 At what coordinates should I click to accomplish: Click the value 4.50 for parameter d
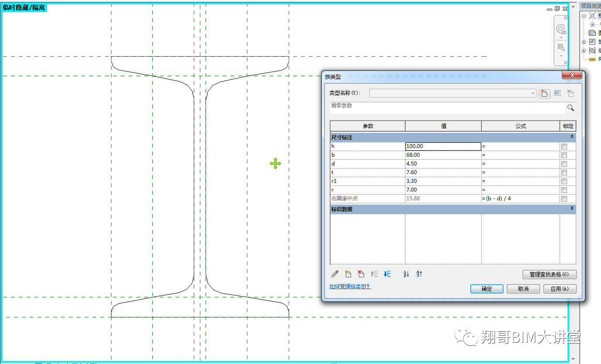coord(412,164)
